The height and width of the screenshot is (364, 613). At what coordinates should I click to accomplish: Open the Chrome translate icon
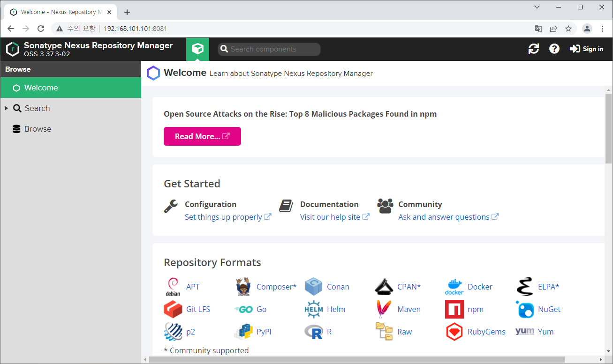pyautogui.click(x=538, y=29)
